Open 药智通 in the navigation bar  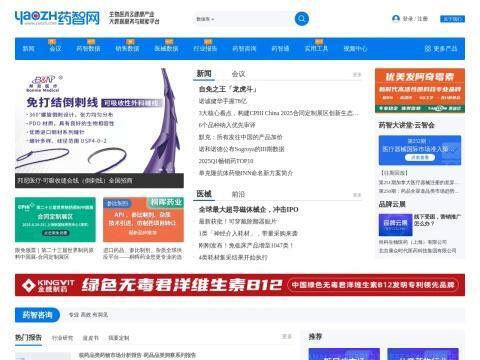coord(280,49)
